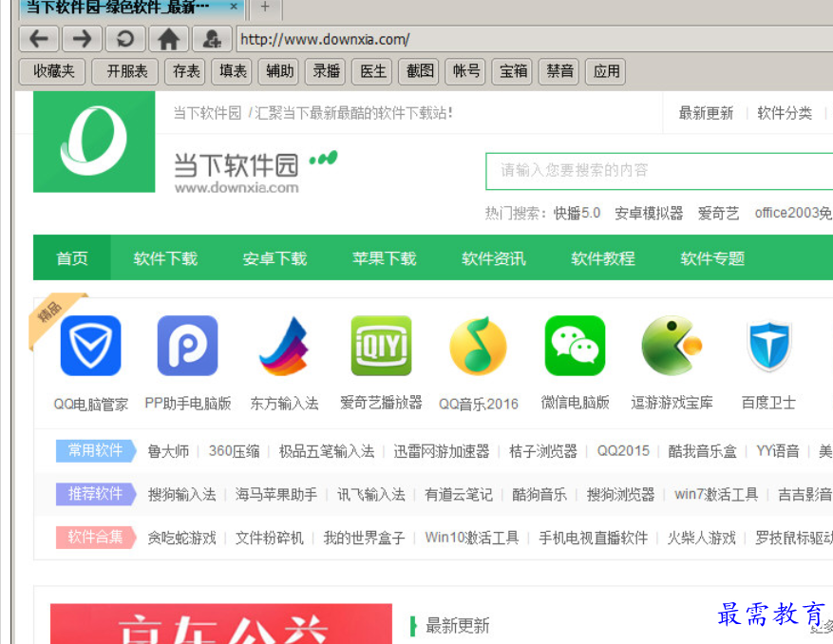Go back with the browser back arrow
The image size is (833, 644).
coord(38,39)
